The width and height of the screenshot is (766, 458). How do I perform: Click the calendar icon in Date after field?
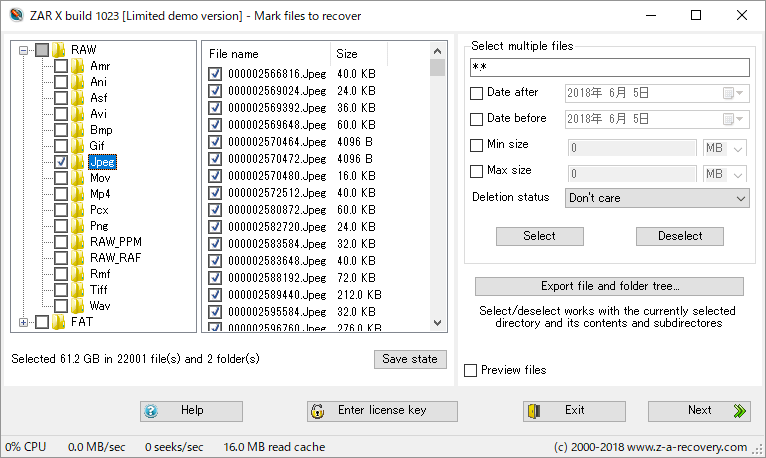click(x=728, y=93)
